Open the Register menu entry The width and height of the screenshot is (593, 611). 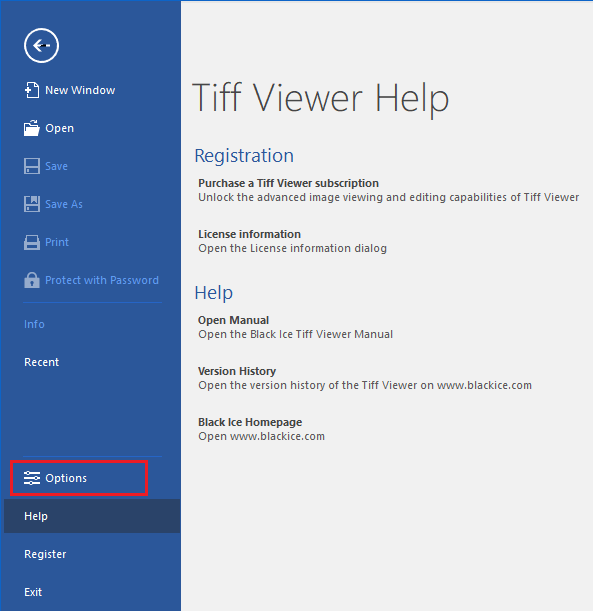pyautogui.click(x=45, y=554)
